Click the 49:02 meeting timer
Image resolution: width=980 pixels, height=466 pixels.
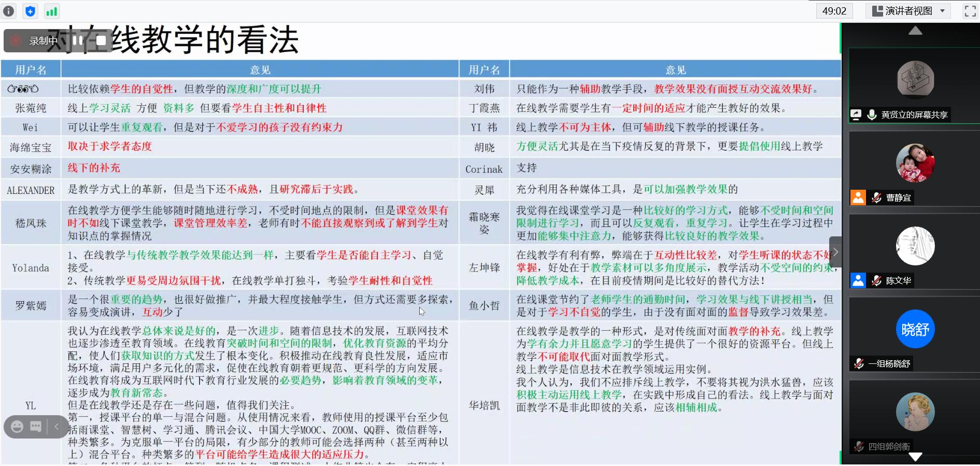pyautogui.click(x=834, y=11)
